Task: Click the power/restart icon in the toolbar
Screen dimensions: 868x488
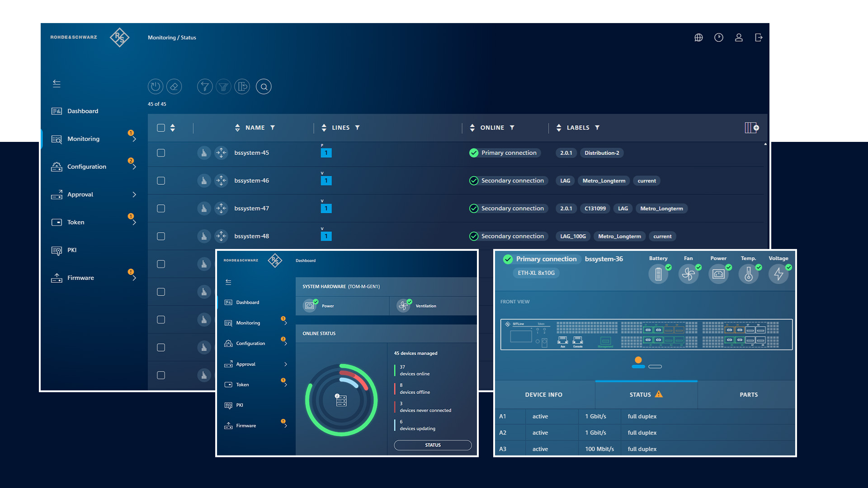Action: pos(155,86)
